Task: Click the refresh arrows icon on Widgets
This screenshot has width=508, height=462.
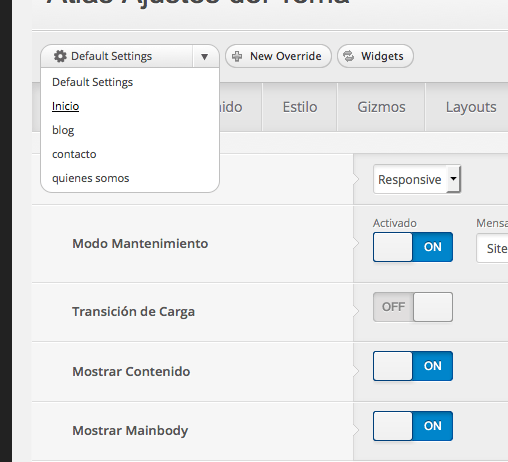Action: pyautogui.click(x=349, y=56)
